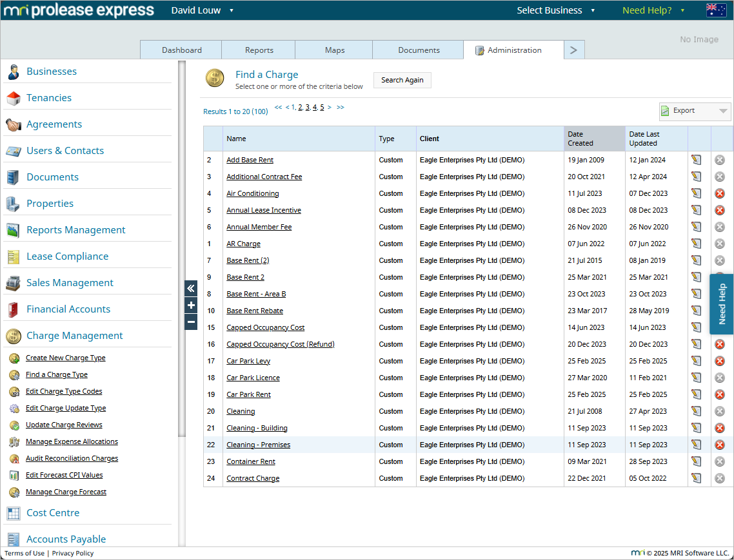This screenshot has width=734, height=560.
Task: Open the Capped Occupancy Cost charge link
Action: tap(266, 327)
